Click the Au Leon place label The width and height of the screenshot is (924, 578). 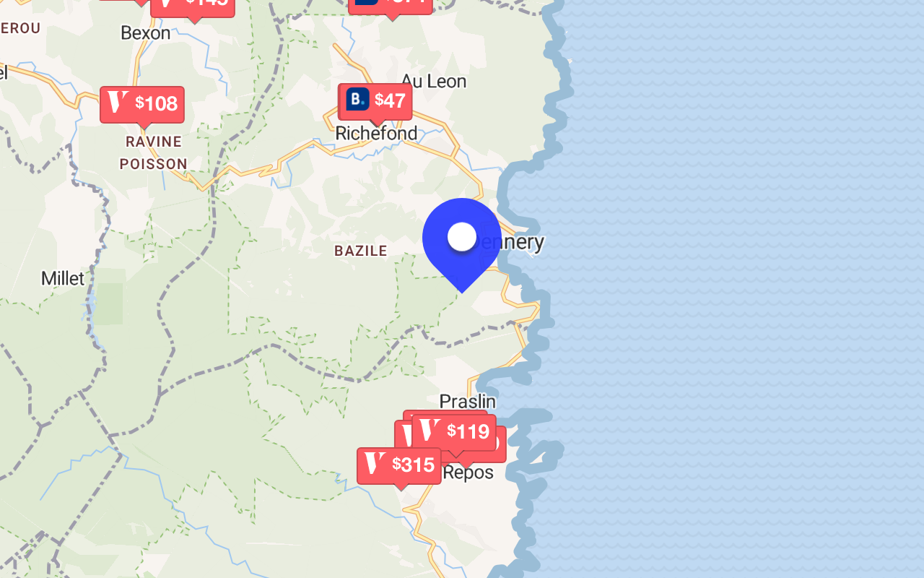433,81
